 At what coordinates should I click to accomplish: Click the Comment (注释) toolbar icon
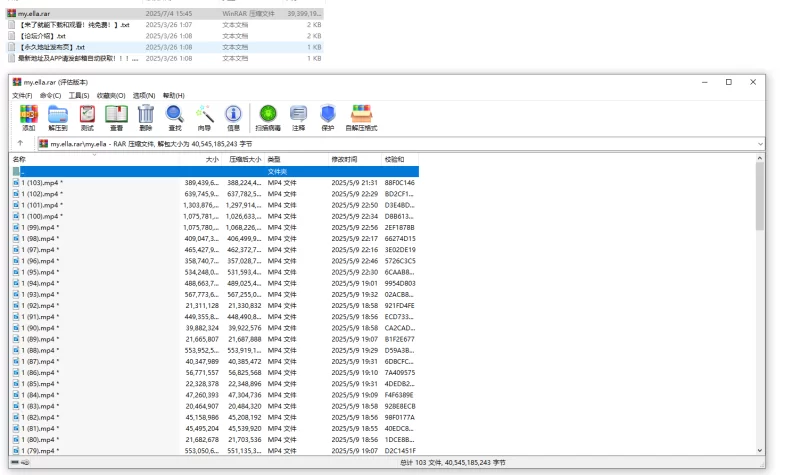click(298, 116)
